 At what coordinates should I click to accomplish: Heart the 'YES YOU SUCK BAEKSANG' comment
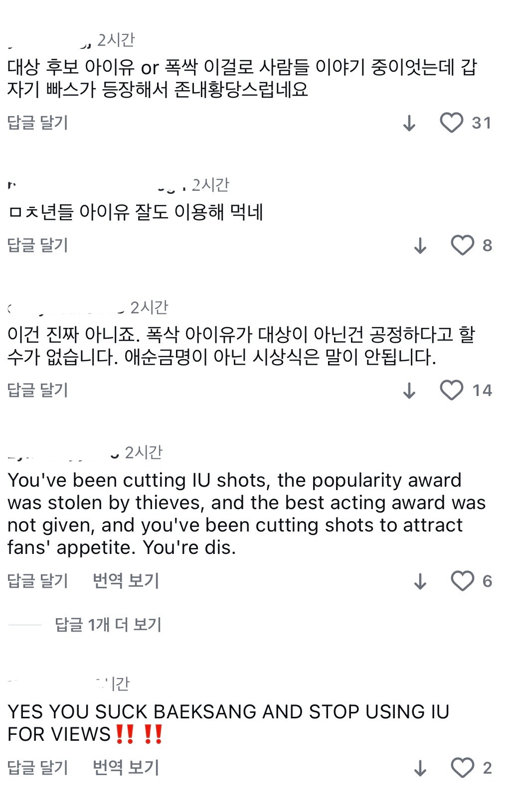pyautogui.click(x=462, y=768)
